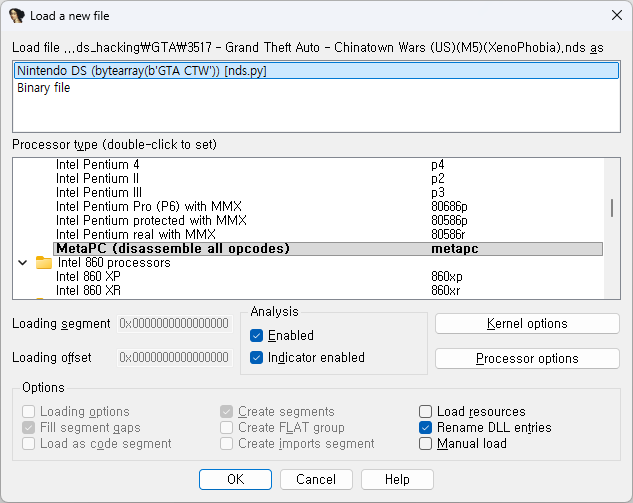
Task: Confirm with the OK button
Action: point(235,479)
